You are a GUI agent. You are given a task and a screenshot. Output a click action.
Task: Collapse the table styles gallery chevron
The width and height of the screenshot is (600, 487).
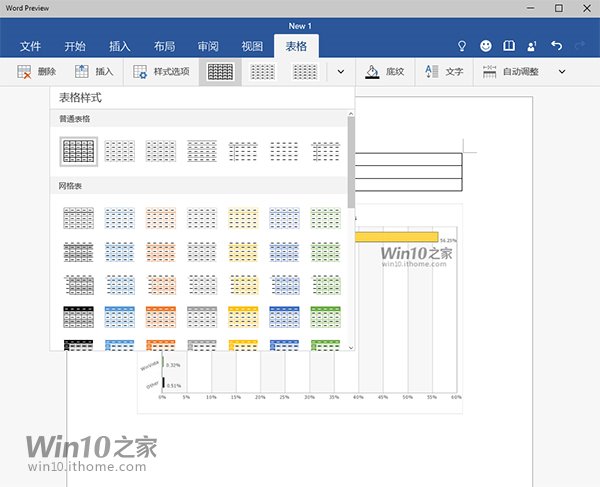pos(341,72)
